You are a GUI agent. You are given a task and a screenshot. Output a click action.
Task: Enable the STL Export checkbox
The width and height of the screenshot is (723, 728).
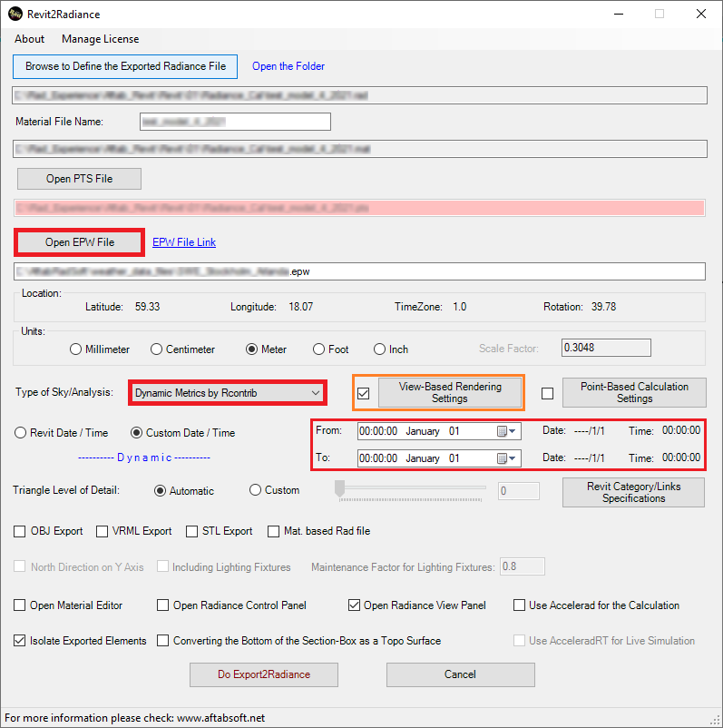tap(191, 532)
